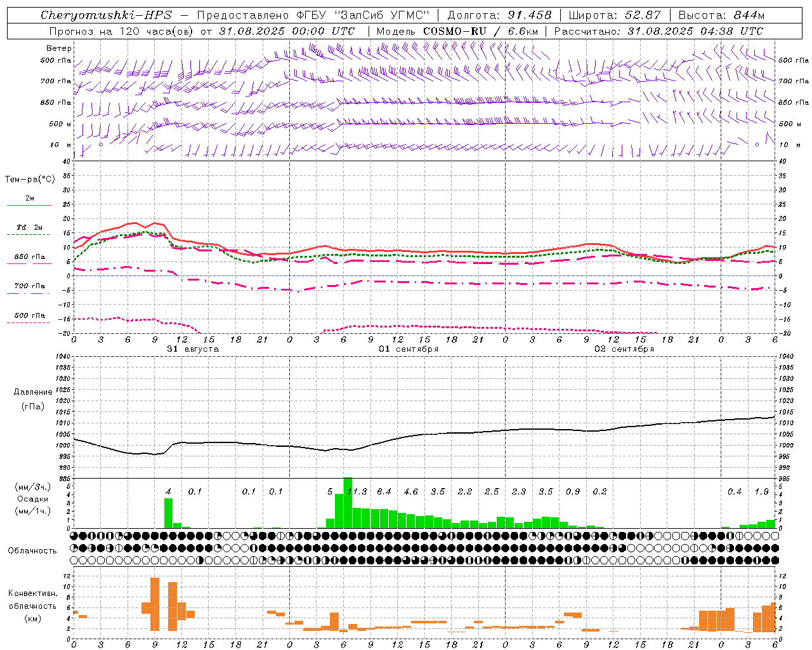Click the 'Высота: 844м' value
The image size is (812, 650).
tap(721, 15)
